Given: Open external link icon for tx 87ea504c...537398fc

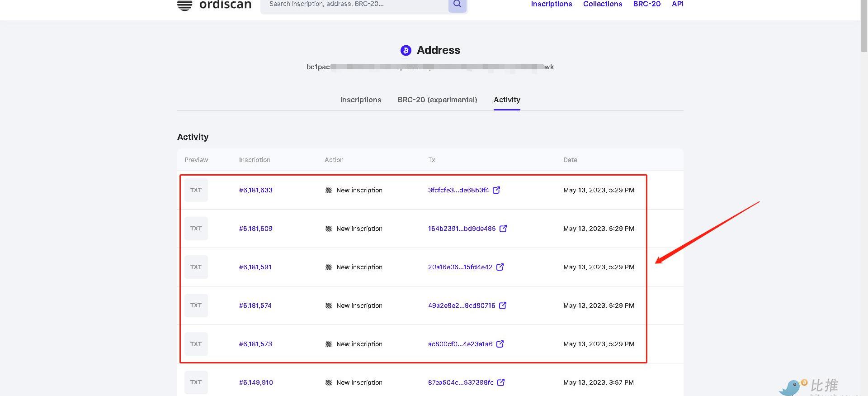Looking at the screenshot, I should (501, 382).
